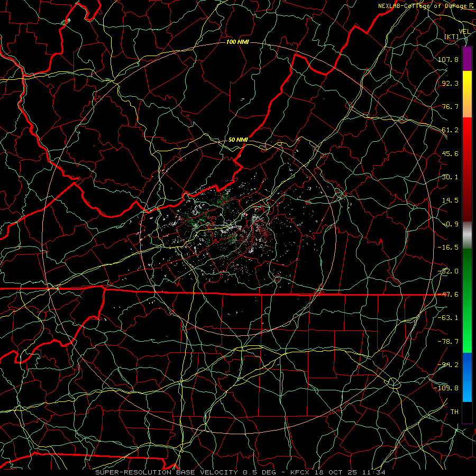Click the 107.8 velocity scale value
This screenshot has height=476, width=476.
[448, 59]
